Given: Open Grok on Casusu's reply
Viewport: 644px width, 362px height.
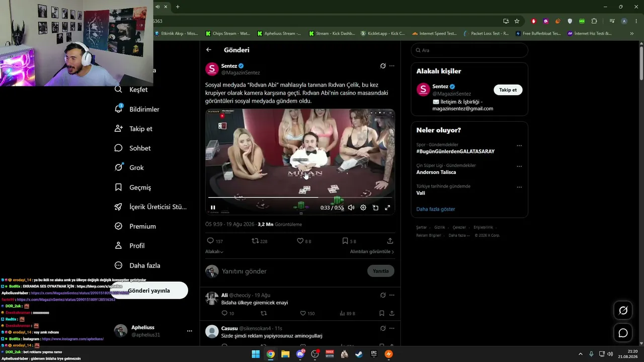Looking at the screenshot, I should pyautogui.click(x=383, y=328).
